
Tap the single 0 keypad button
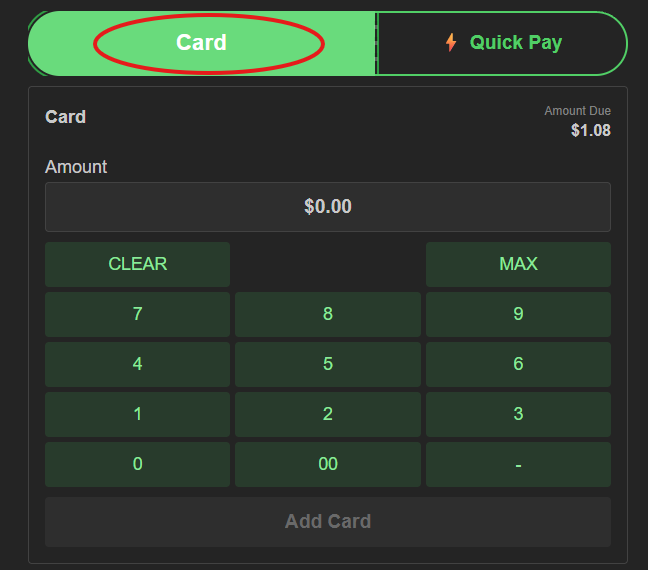tap(137, 464)
